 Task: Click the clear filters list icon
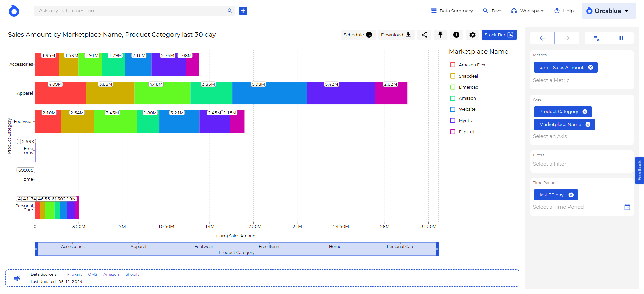[x=596, y=38]
